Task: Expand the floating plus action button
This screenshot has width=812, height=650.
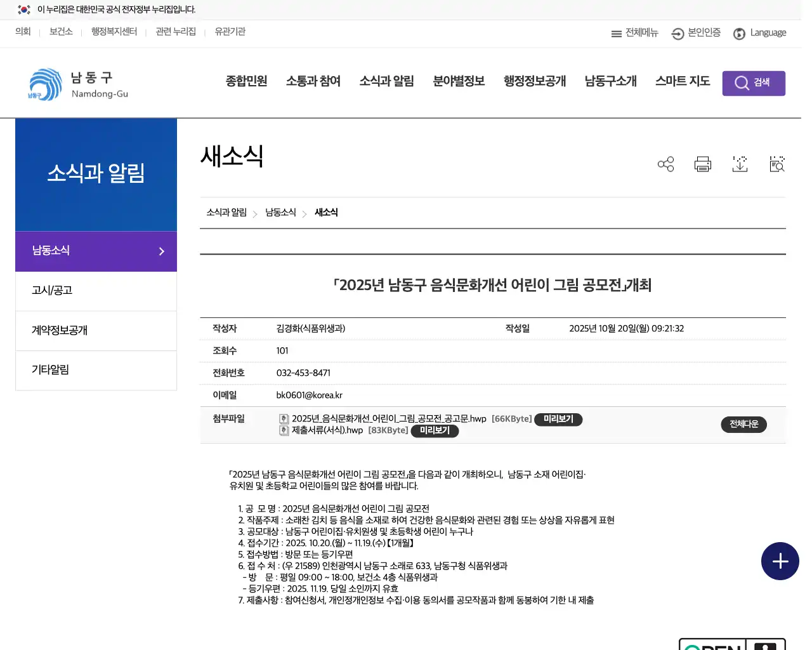Action: tap(780, 561)
